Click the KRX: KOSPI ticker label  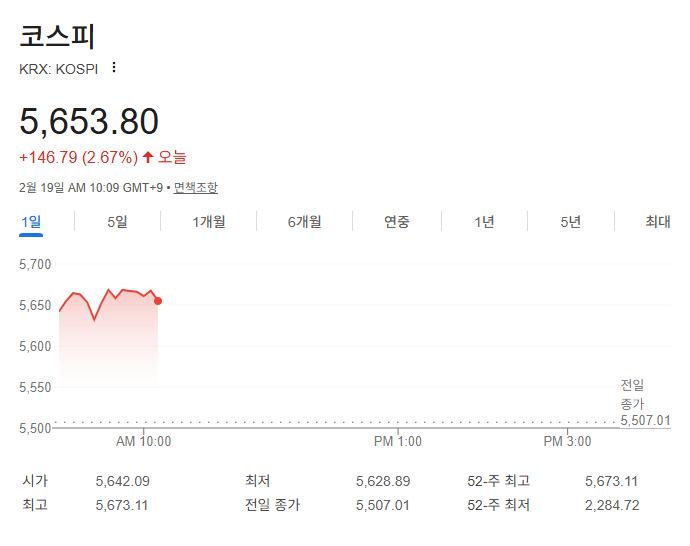pyautogui.click(x=59, y=69)
